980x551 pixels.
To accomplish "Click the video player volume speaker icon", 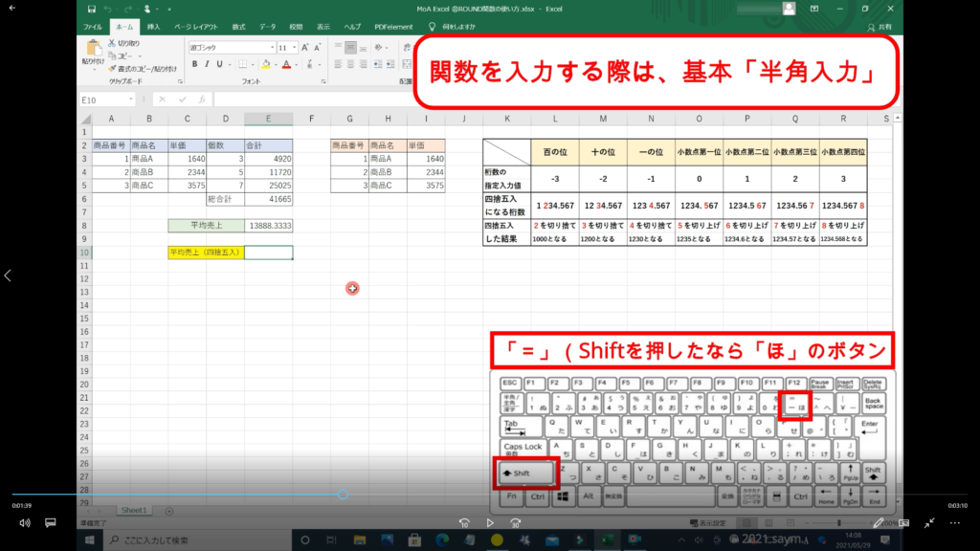I will 25,523.
